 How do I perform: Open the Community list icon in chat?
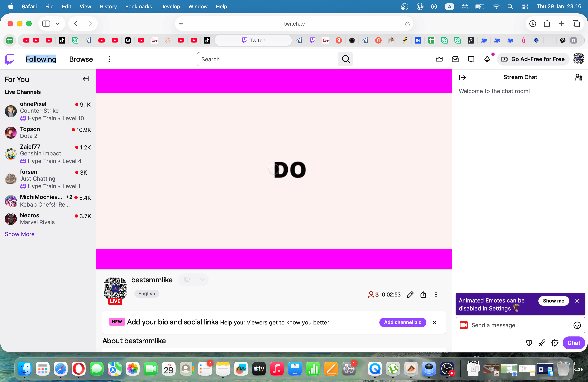578,77
